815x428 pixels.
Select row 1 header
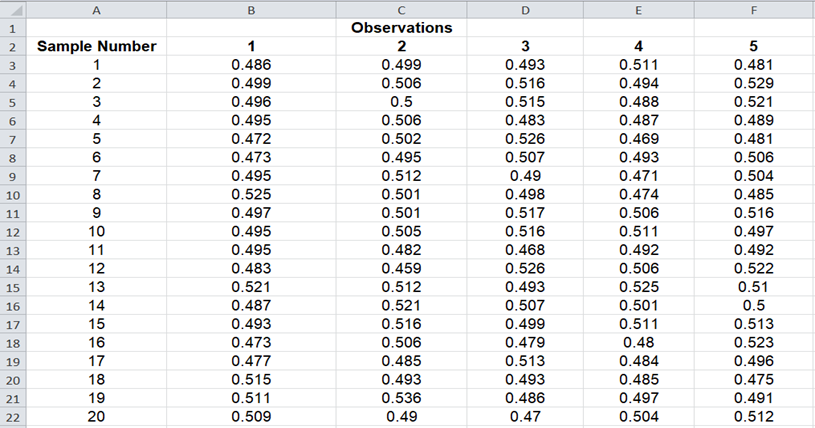12,28
